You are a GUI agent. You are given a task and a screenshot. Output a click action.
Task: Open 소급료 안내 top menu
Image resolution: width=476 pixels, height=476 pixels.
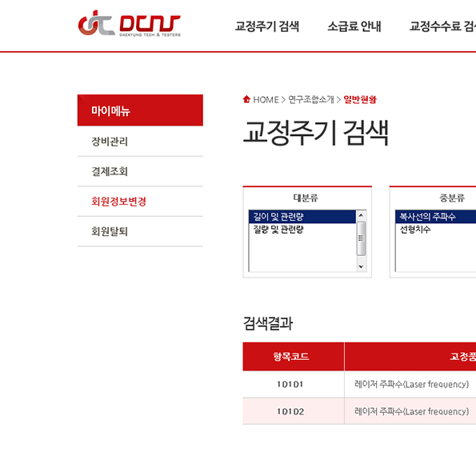pos(354,26)
